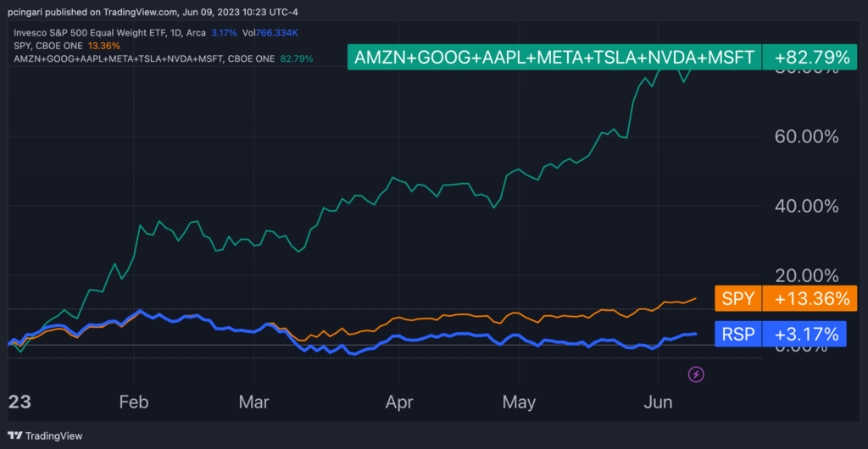Click the Invesco S&P 500 Equal Weight ETF legend
Viewport: 868px width, 449px height.
tap(110, 33)
